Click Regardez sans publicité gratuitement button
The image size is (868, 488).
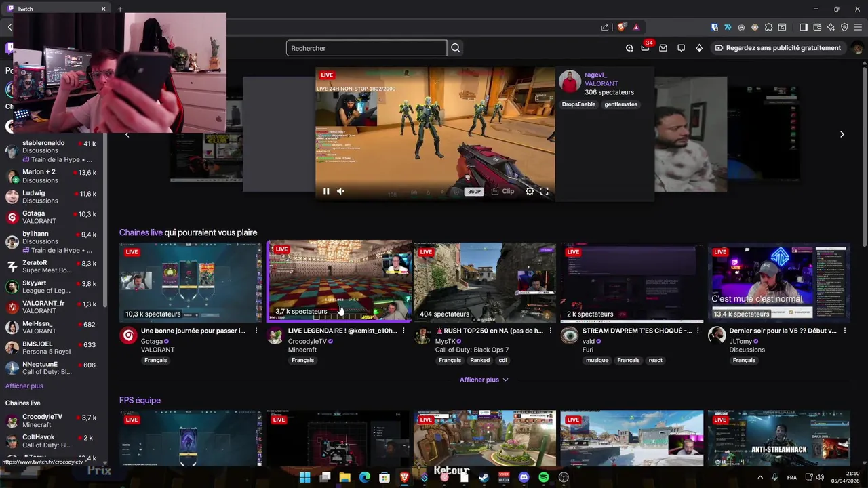[778, 48]
